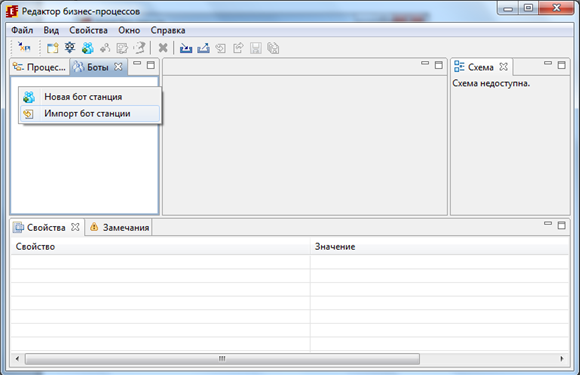The height and width of the screenshot is (375, 580).
Task: Minimize the Редактор бизнес-процессов window
Action: (x=508, y=8)
